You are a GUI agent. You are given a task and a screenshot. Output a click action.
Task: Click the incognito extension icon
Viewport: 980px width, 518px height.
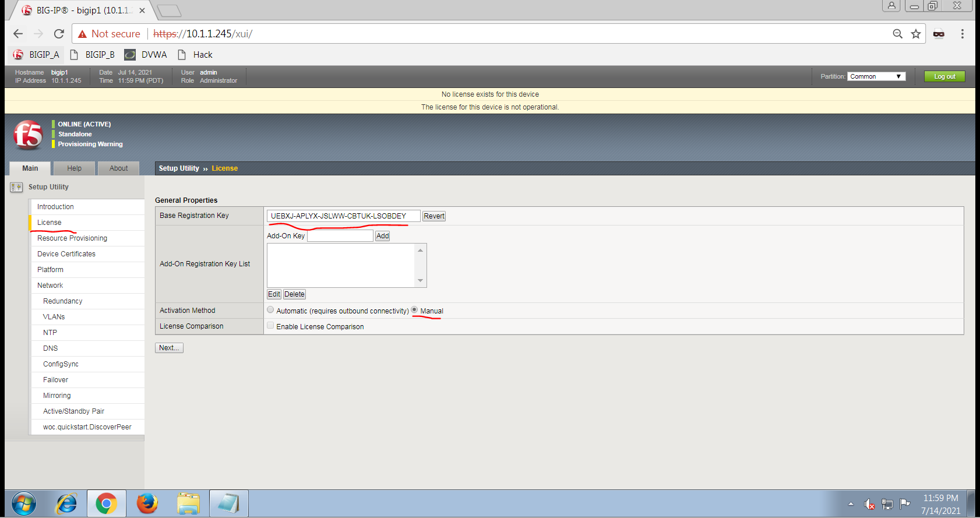tap(939, 34)
